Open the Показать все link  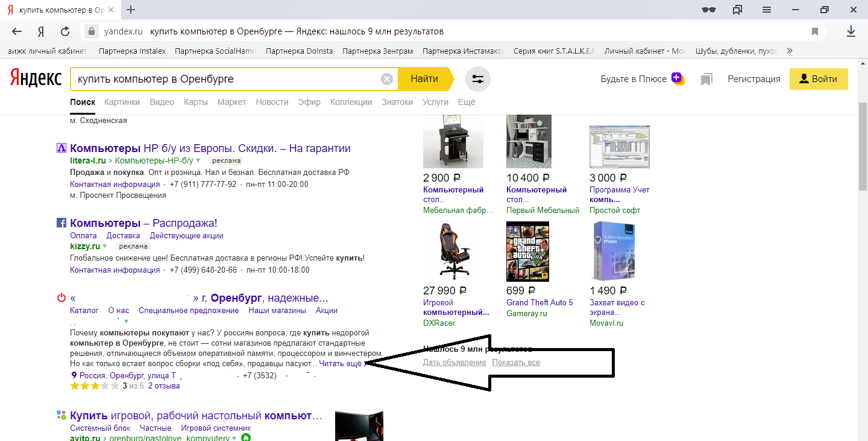(516, 363)
